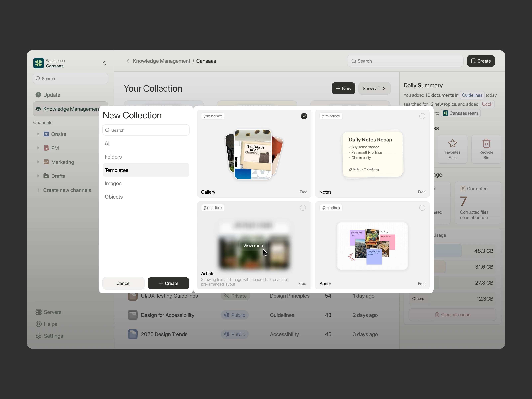
Task: Expand the PM channel
Action: coord(38,148)
